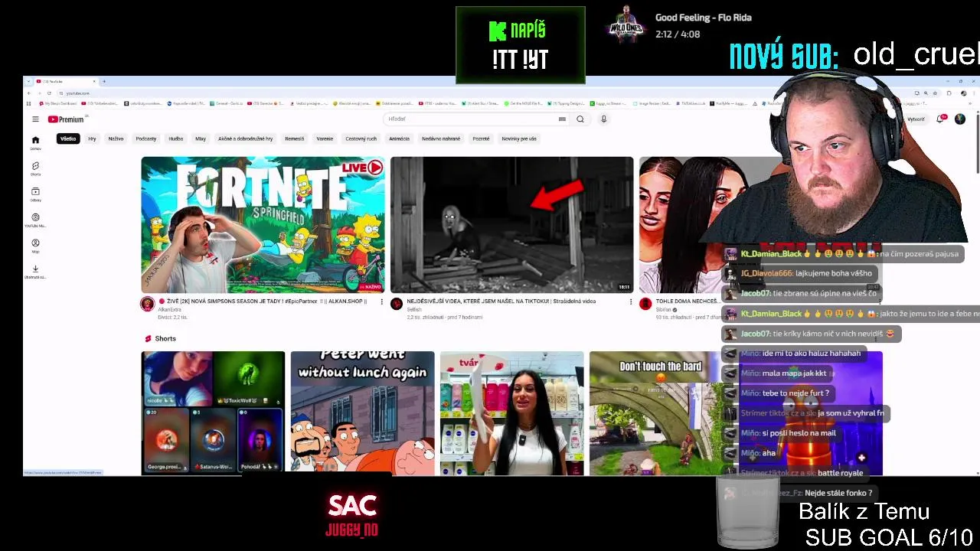Click the YouTube Premium logo
Viewport: 980px width, 551px height.
click(x=67, y=119)
